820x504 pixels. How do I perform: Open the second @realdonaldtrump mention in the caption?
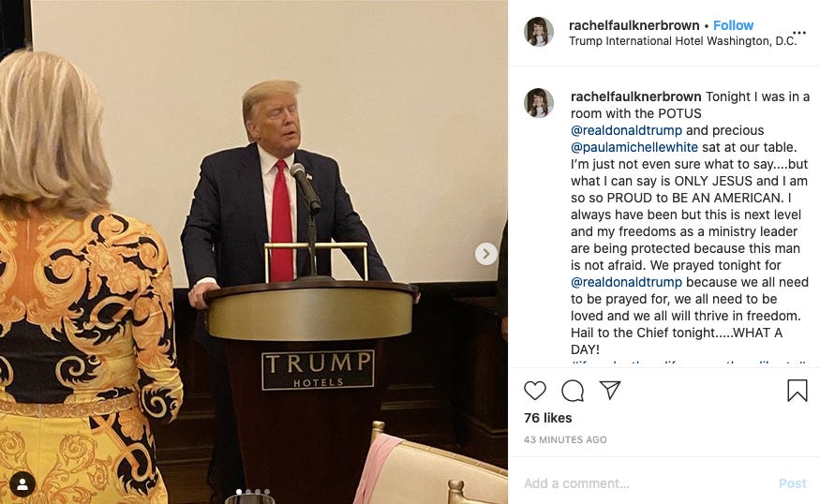click(x=626, y=282)
